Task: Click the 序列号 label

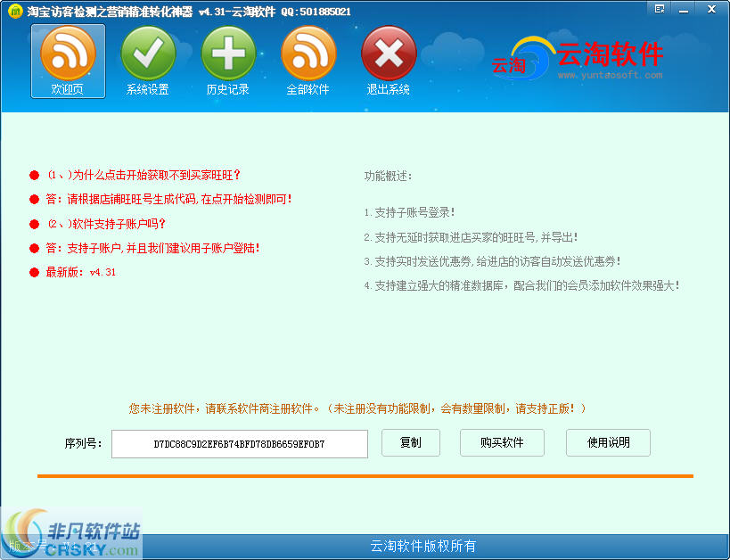Action: click(83, 443)
